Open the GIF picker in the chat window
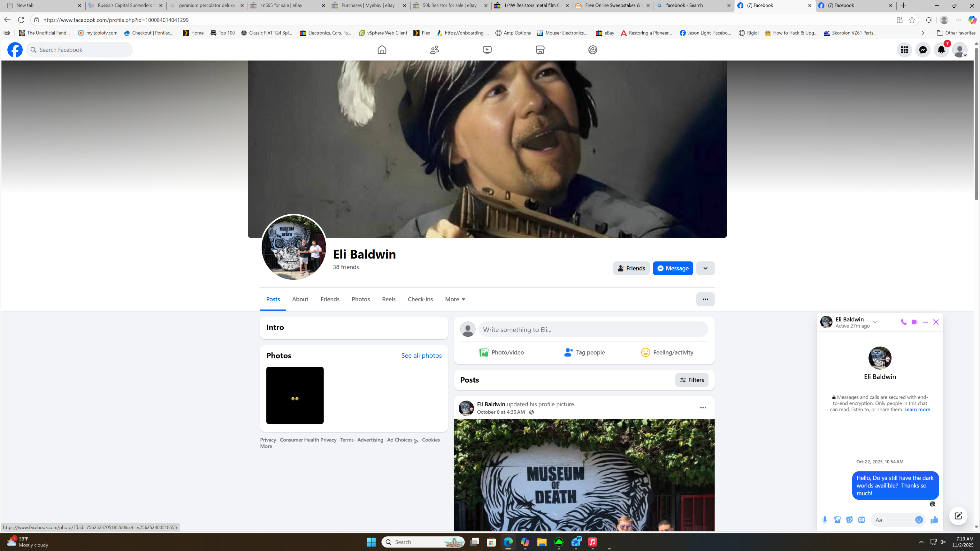This screenshot has height=551, width=980. click(x=862, y=519)
